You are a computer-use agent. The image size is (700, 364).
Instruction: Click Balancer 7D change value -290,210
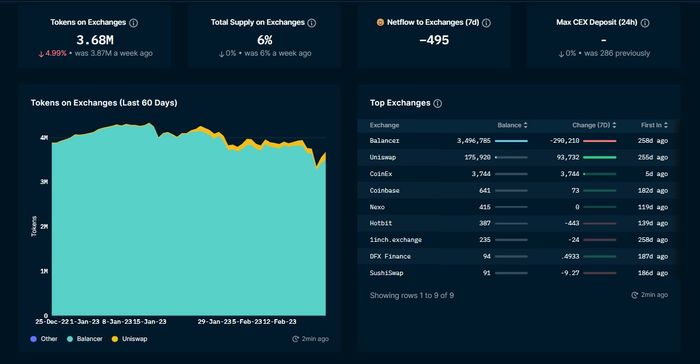point(564,141)
